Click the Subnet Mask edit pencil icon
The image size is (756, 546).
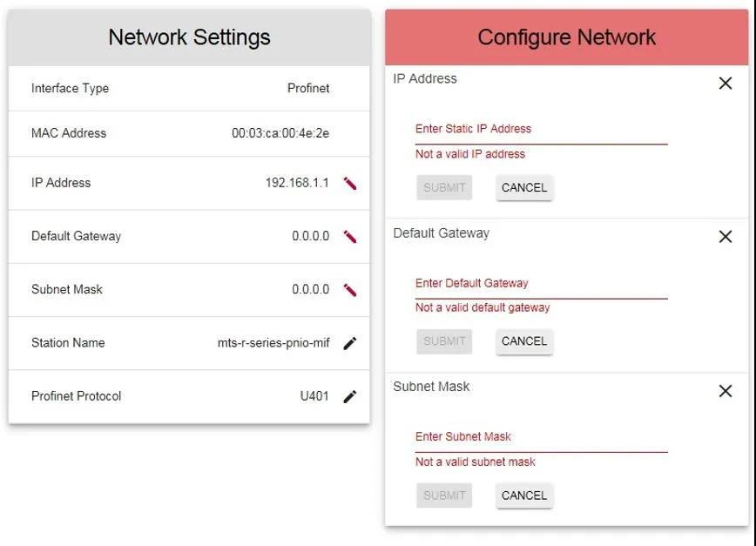350,290
